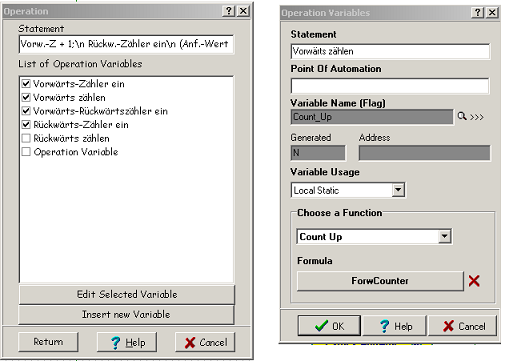509x361 pixels.
Task: Click the question mark in Operation dialog title bar
Action: (229, 11)
